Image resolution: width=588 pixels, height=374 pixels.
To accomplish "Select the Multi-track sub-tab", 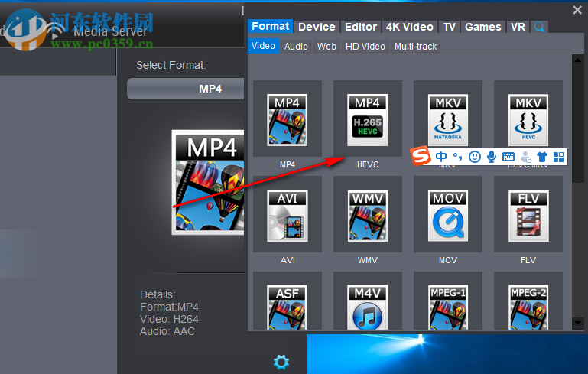I will pyautogui.click(x=415, y=46).
